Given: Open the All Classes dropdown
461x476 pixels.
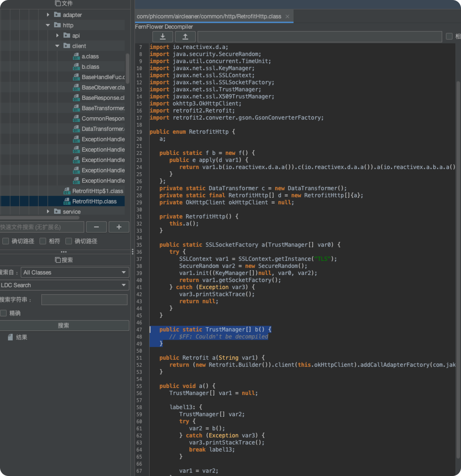Looking at the screenshot, I should point(75,273).
